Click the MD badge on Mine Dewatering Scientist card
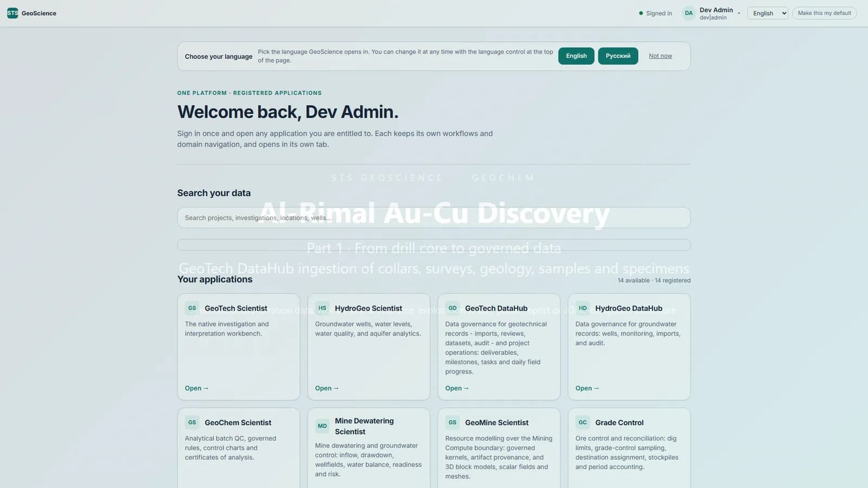The height and width of the screenshot is (488, 868). tap(322, 426)
